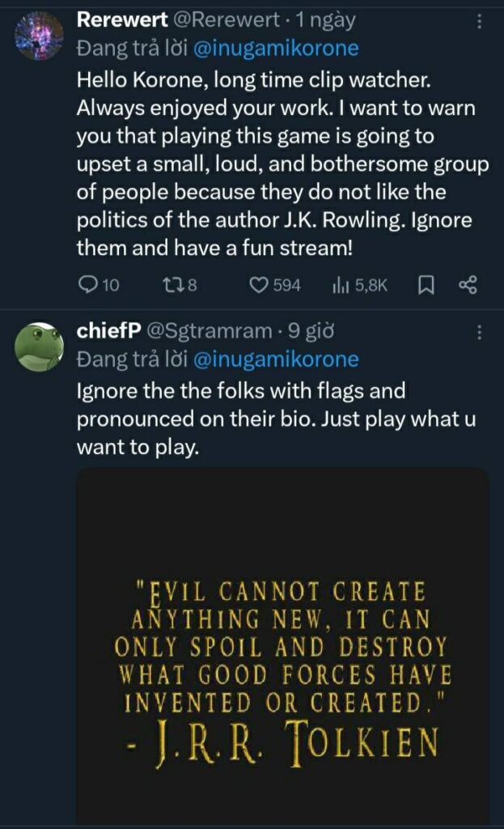The height and width of the screenshot is (829, 504).
Task: Open more options for chiefP's tweet
Action: [x=479, y=332]
